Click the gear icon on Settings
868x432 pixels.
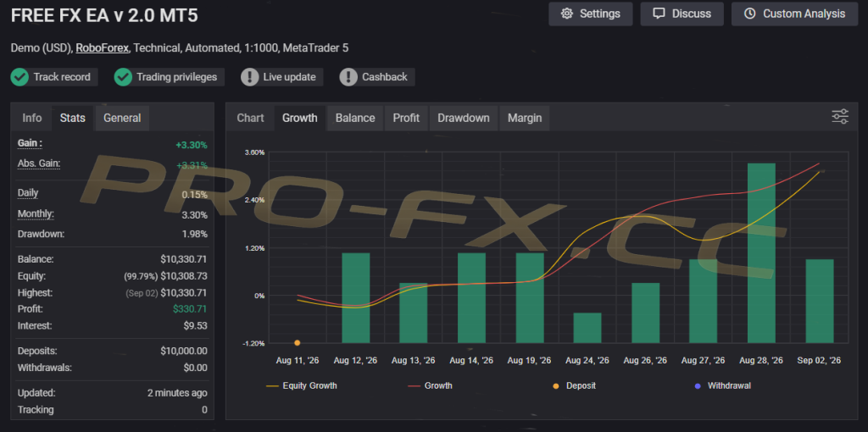(567, 14)
